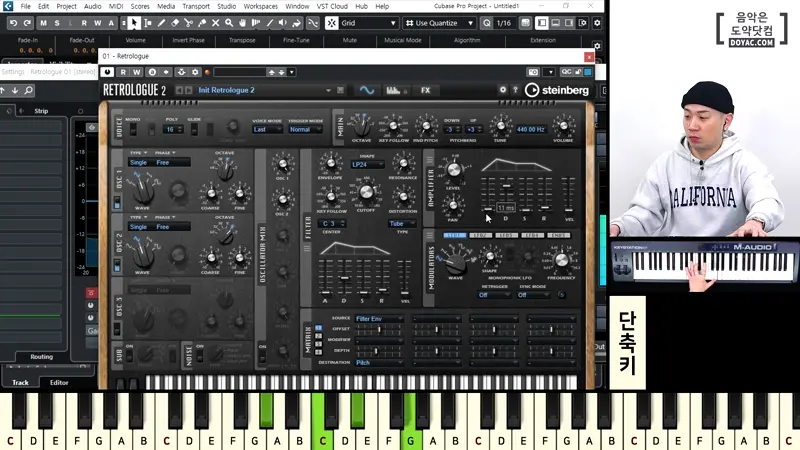Toggle the Glide switch
Viewport: 800px width, 450px height.
click(194, 130)
